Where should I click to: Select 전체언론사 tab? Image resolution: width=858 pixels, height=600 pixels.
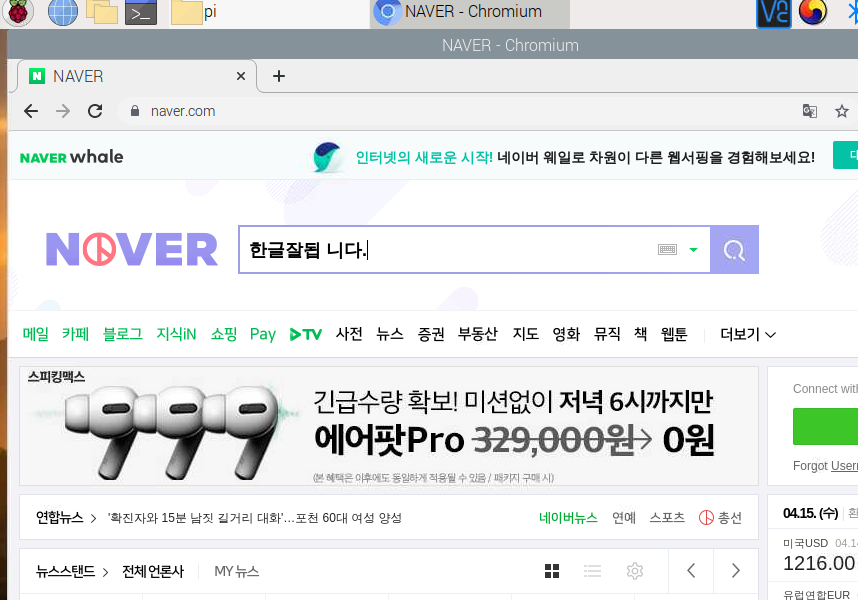(x=153, y=572)
